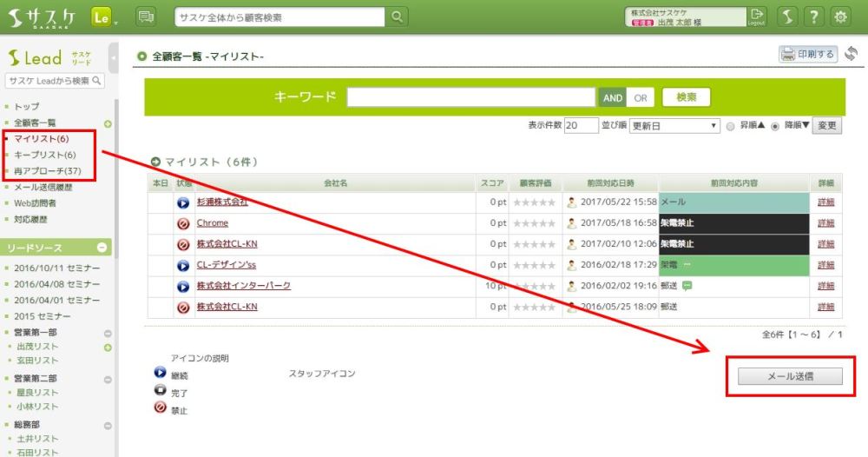Click prohibited status icon for Chrome row
This screenshot has width=868, height=457.
(183, 224)
